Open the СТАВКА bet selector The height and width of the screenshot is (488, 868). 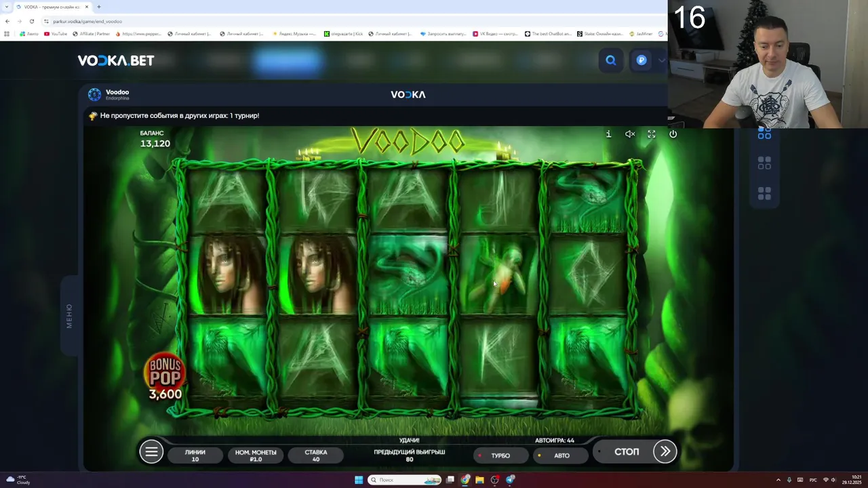(316, 455)
